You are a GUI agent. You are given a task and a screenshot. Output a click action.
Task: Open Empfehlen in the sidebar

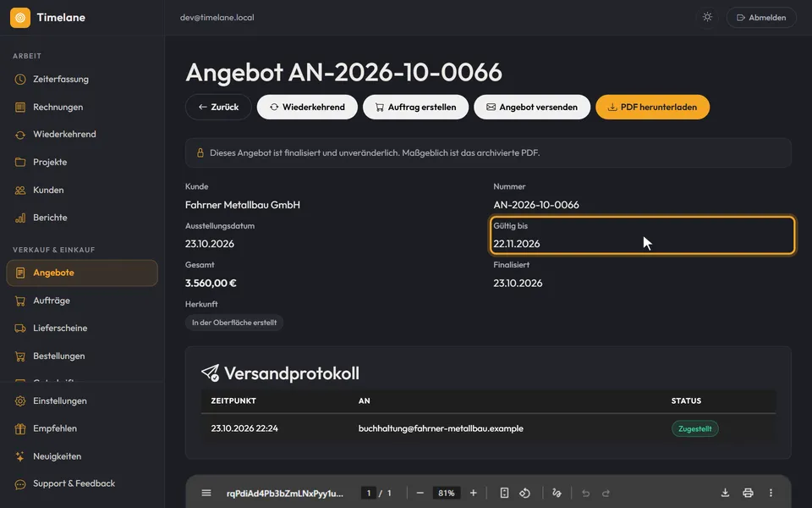click(x=82, y=428)
